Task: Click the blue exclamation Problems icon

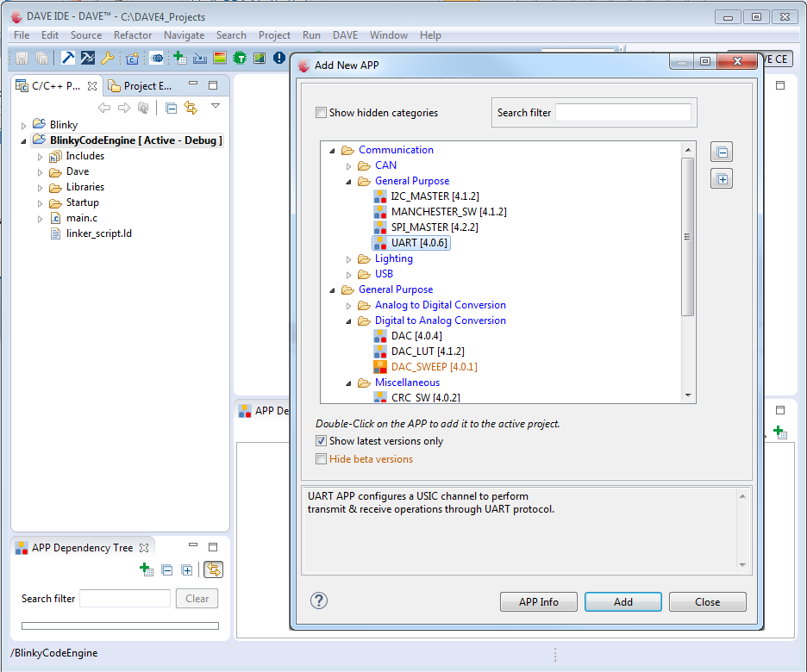Action: pos(279,58)
